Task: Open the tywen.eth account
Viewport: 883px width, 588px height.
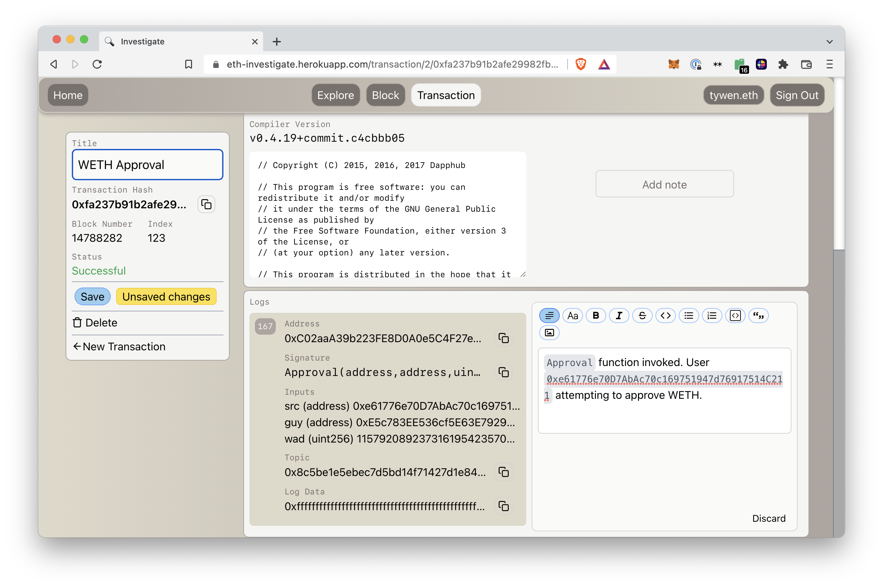Action: tap(733, 95)
